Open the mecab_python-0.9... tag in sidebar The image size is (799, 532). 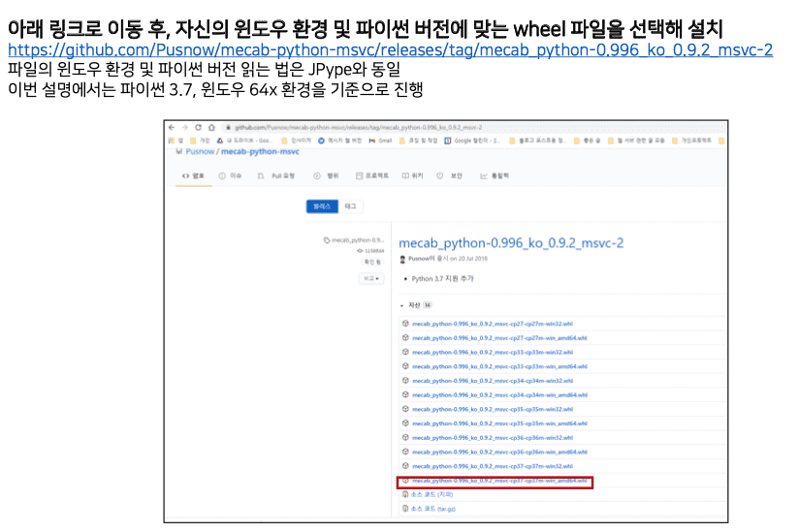[x=354, y=239]
